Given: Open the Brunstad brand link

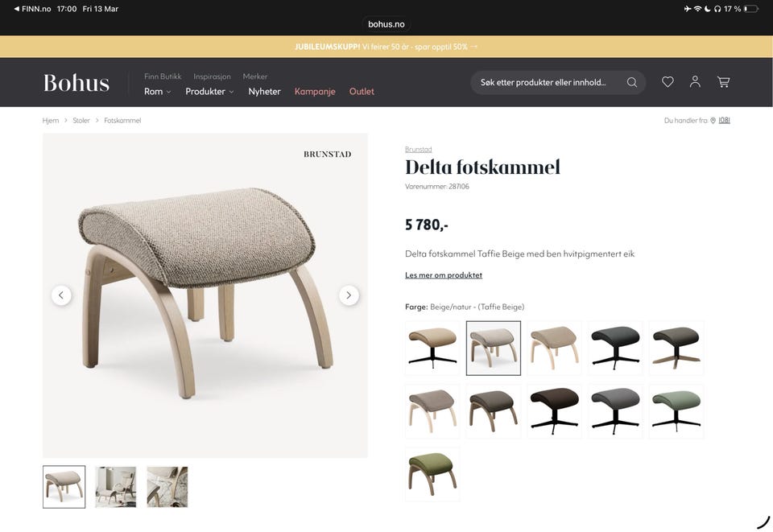Looking at the screenshot, I should tap(418, 149).
